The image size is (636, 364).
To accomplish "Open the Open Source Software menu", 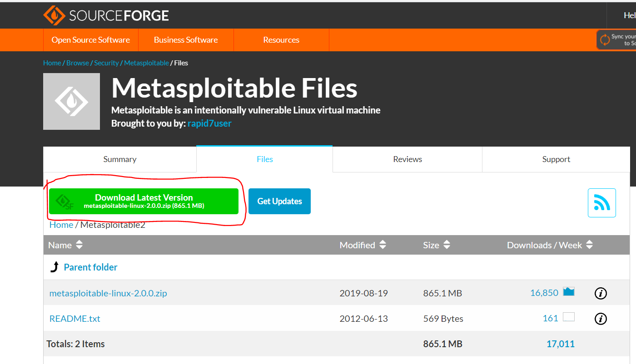I will (91, 40).
